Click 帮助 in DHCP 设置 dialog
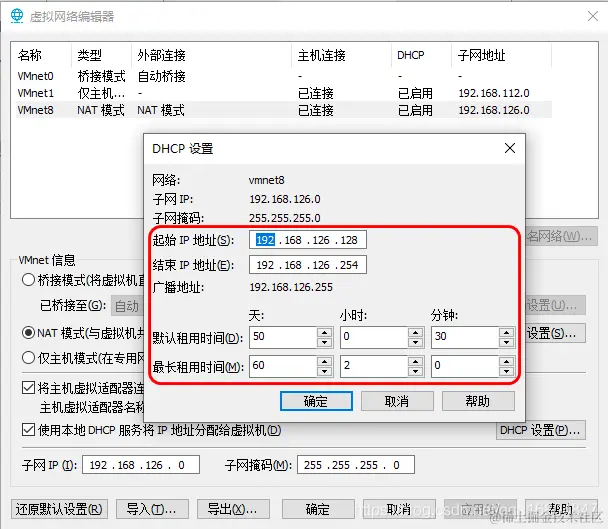The width and height of the screenshot is (608, 529). click(478, 401)
